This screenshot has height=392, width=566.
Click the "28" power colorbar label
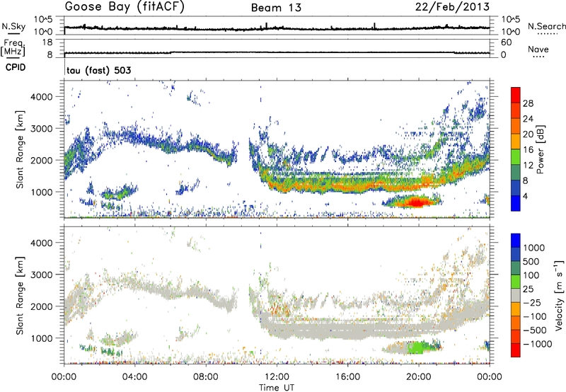tap(528, 103)
